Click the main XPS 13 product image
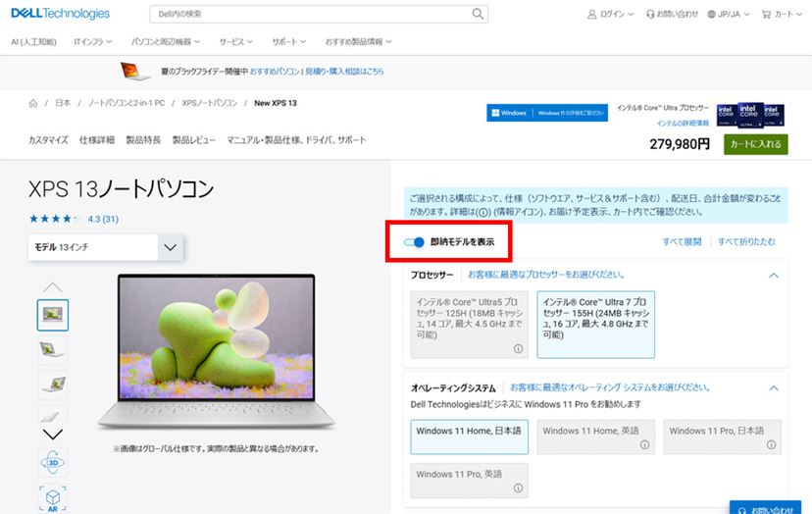Image resolution: width=812 pixels, height=514 pixels. point(217,351)
